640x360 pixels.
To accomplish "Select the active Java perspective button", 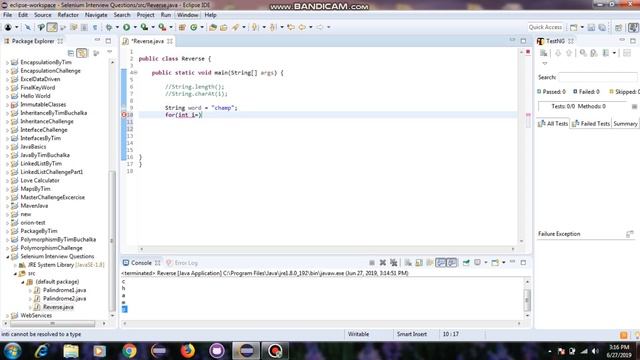I will (633, 27).
